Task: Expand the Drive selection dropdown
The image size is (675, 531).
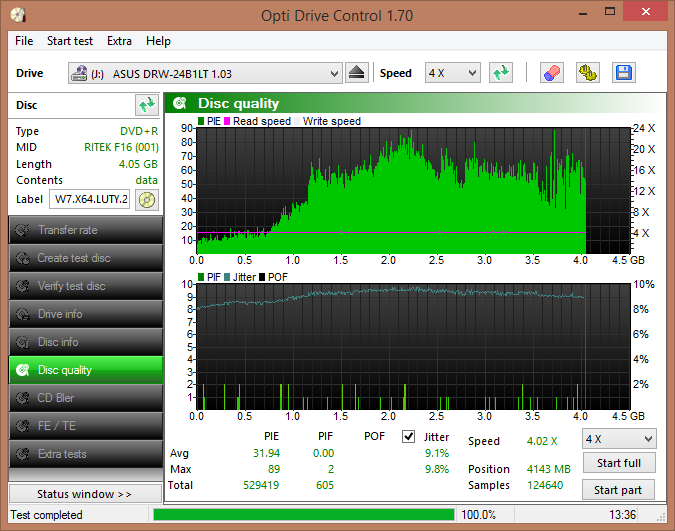Action: point(334,74)
